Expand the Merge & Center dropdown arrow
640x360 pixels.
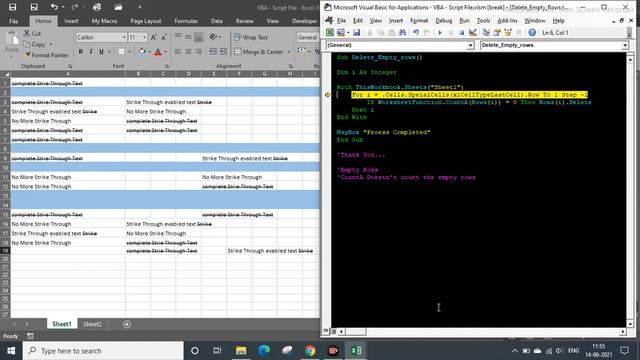click(289, 52)
